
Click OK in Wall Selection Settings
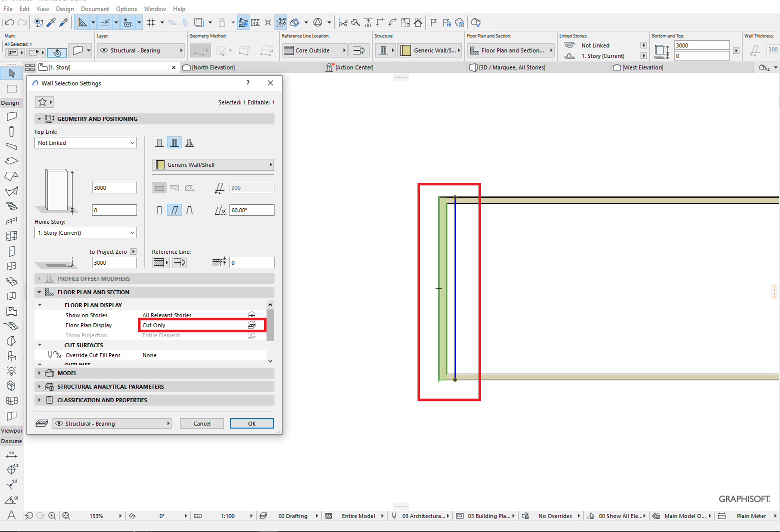click(251, 423)
